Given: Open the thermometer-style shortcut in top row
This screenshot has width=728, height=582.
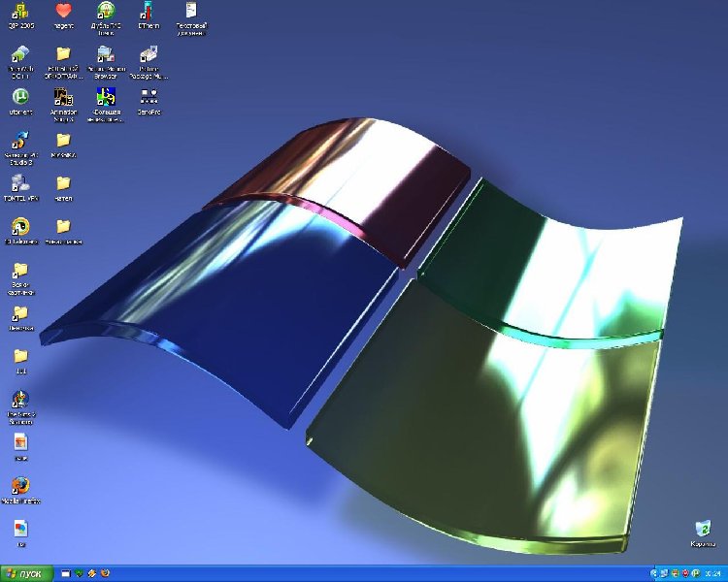Looking at the screenshot, I should click(149, 16).
